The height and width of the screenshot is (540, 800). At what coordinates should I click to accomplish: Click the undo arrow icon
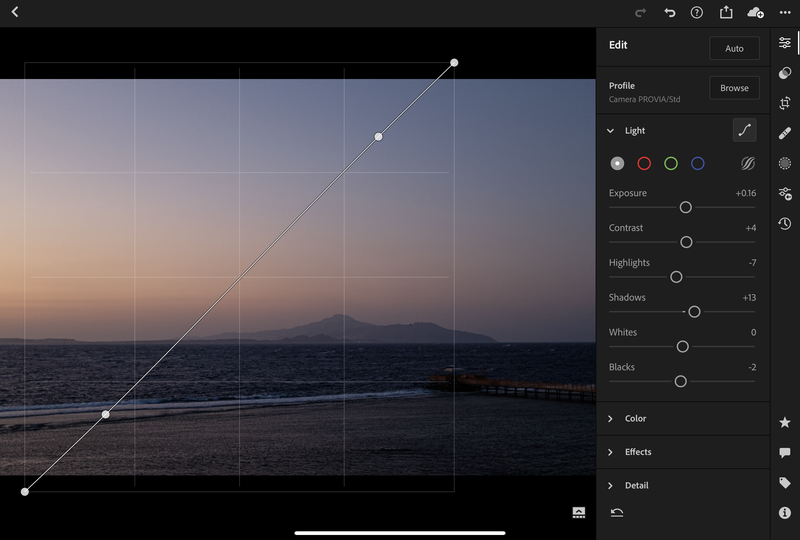669,12
